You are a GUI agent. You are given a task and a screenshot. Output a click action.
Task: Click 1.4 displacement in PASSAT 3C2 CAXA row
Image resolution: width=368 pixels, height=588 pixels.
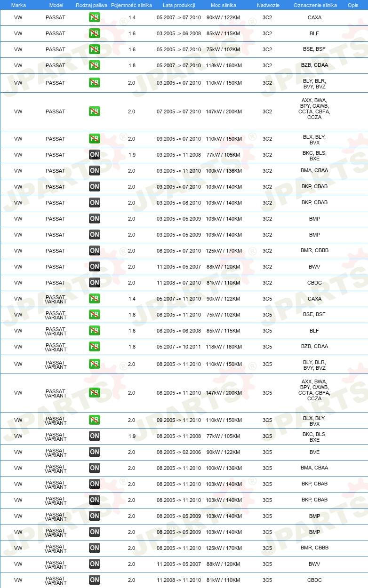click(x=132, y=17)
